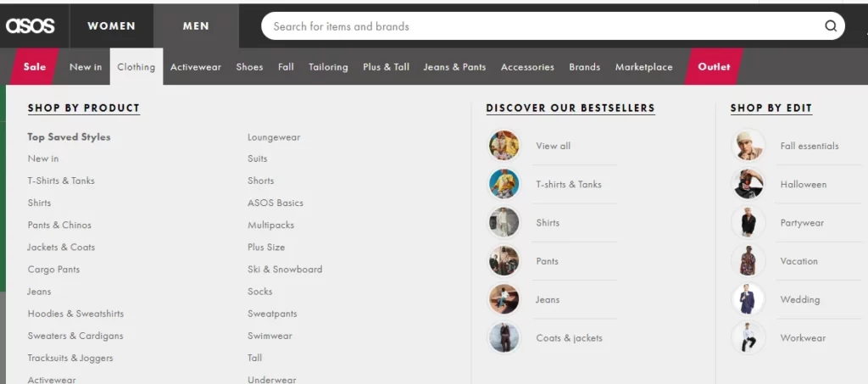Image resolution: width=868 pixels, height=384 pixels.
Task: Click Wedding edit text link
Action: click(x=800, y=299)
